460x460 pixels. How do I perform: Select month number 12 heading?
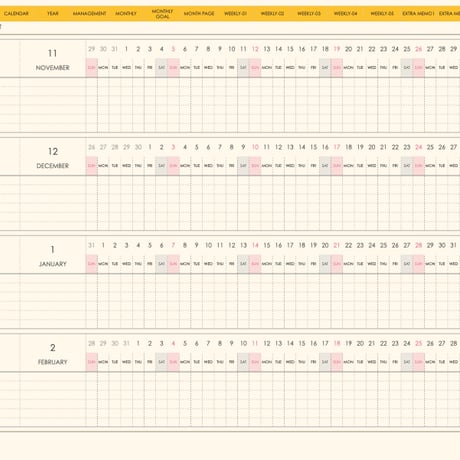pos(53,152)
